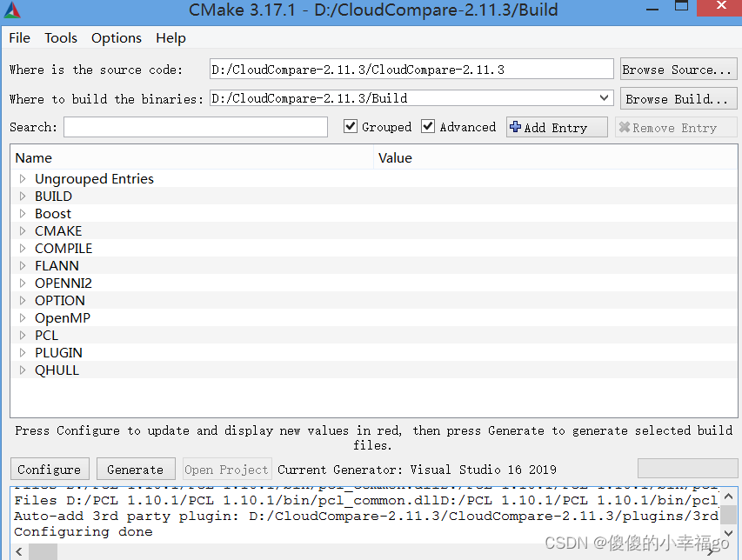Click the horizontal scrollbar thumb in output log
742x560 pixels.
(43, 551)
